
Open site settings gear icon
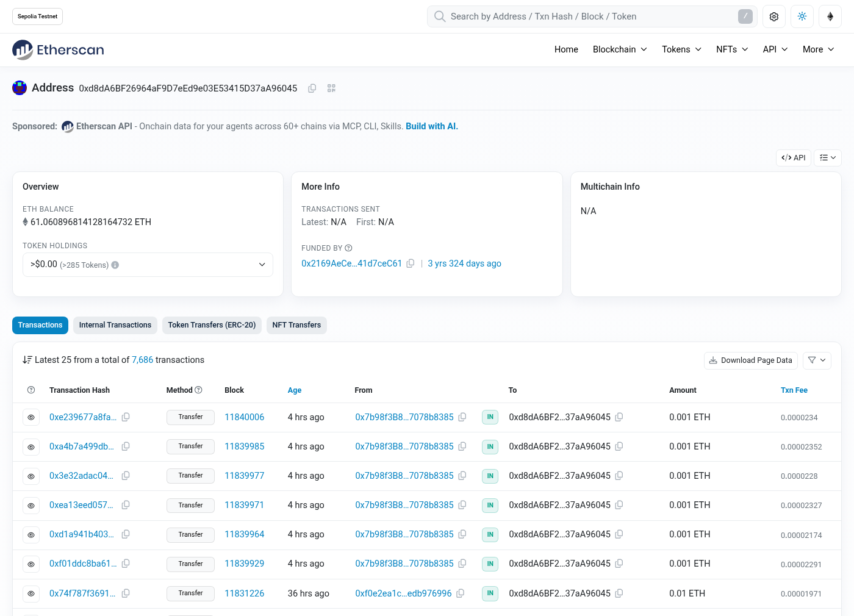click(x=774, y=16)
